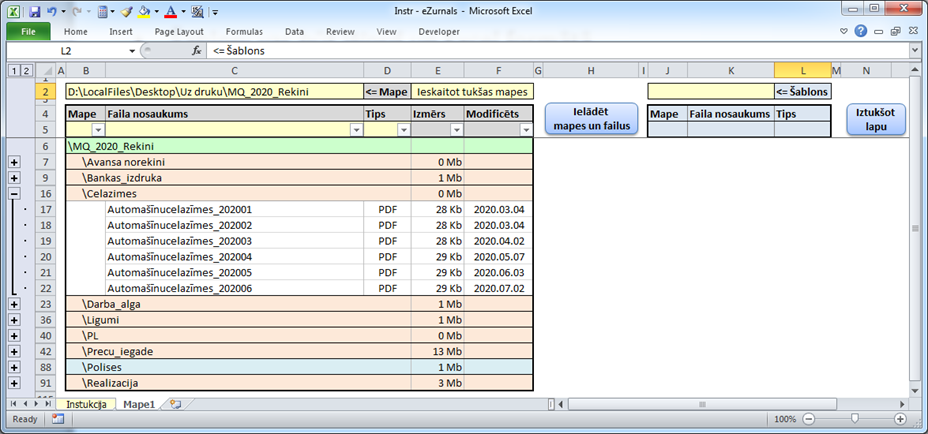Click the icon right of Font Color
This screenshot has width=928, height=434.
tap(198, 11)
